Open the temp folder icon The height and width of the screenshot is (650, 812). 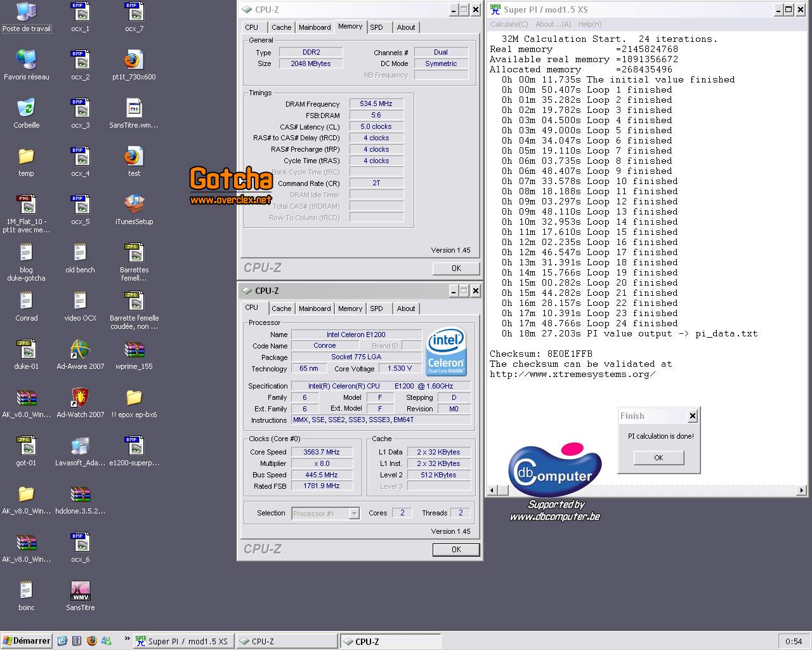point(26,162)
